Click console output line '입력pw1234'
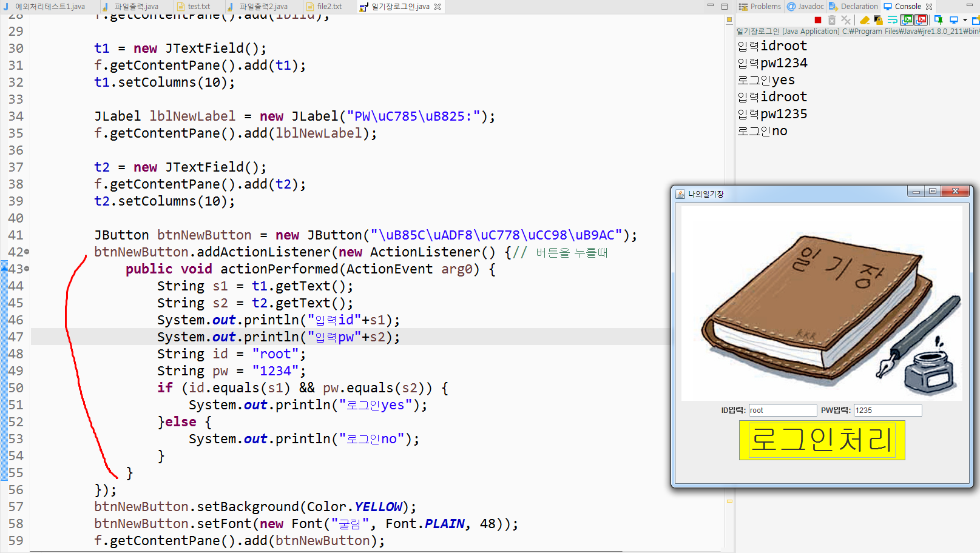Screen dimensions: 980x553 click(772, 63)
